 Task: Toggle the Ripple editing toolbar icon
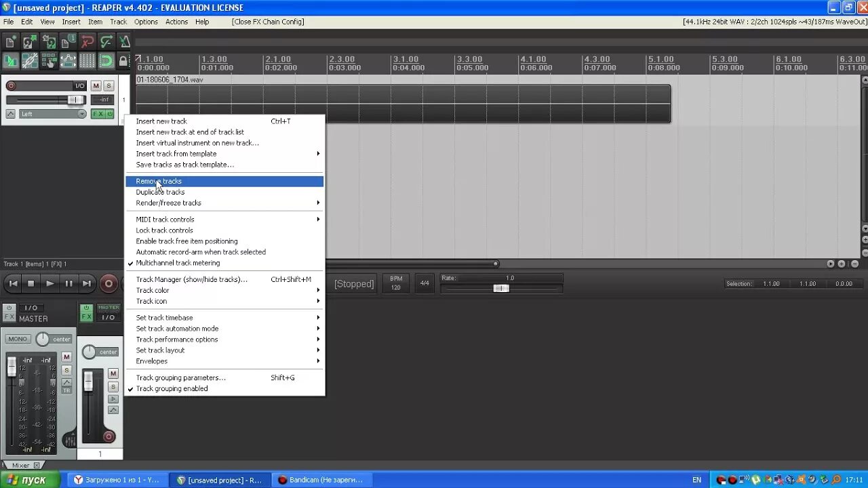tap(49, 61)
